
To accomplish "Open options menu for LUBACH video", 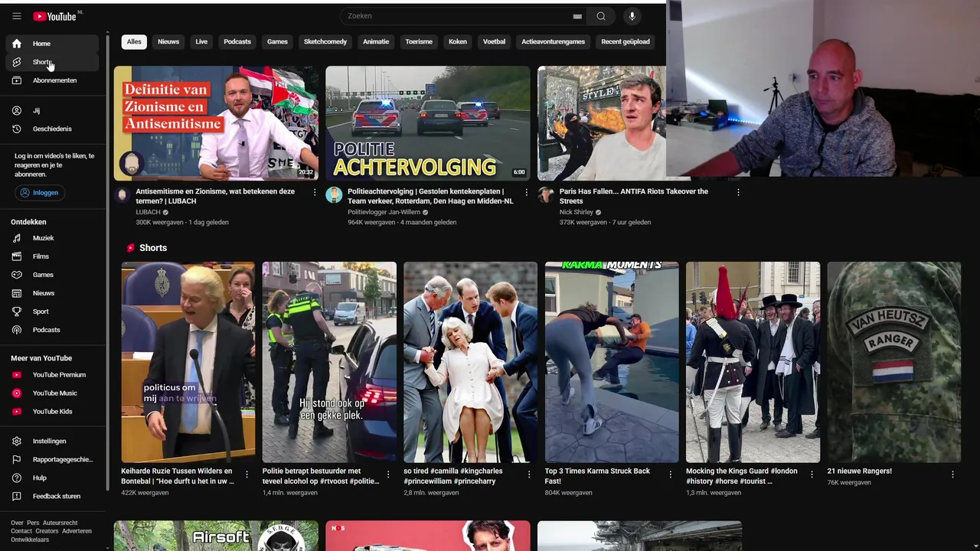I will [x=315, y=192].
